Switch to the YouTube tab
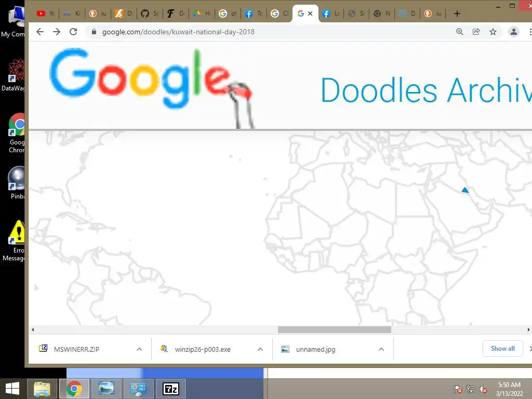Screen dimensions: 532x399 [x=46, y=14]
